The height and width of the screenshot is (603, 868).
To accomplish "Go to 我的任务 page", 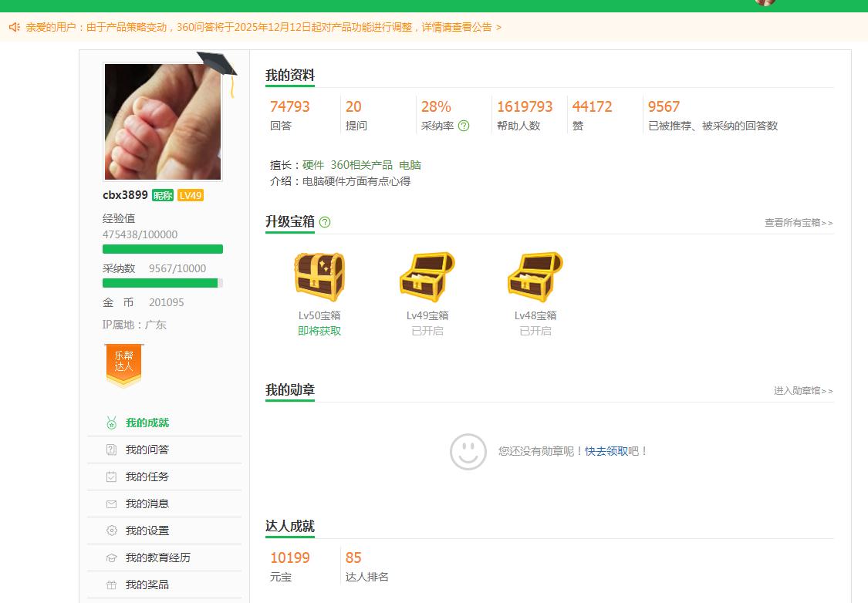I will [x=147, y=477].
